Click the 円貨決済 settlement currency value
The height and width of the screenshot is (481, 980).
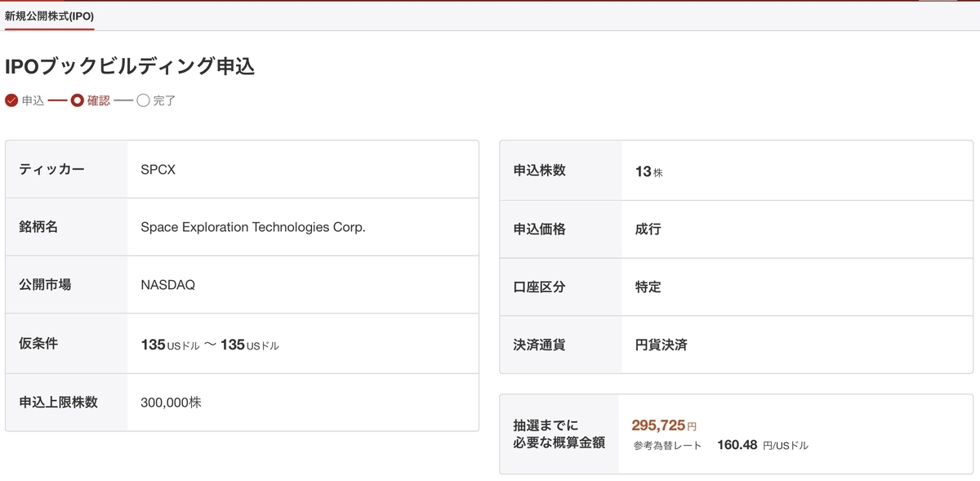[661, 345]
